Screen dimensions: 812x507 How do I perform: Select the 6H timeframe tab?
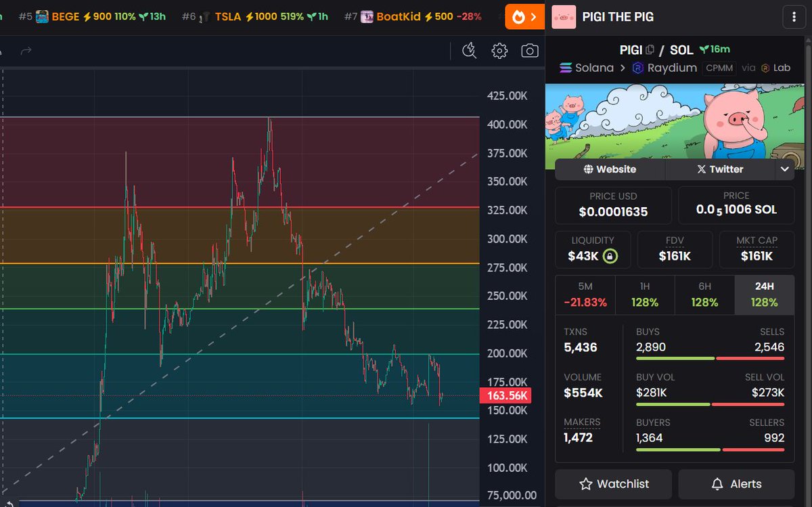point(704,294)
